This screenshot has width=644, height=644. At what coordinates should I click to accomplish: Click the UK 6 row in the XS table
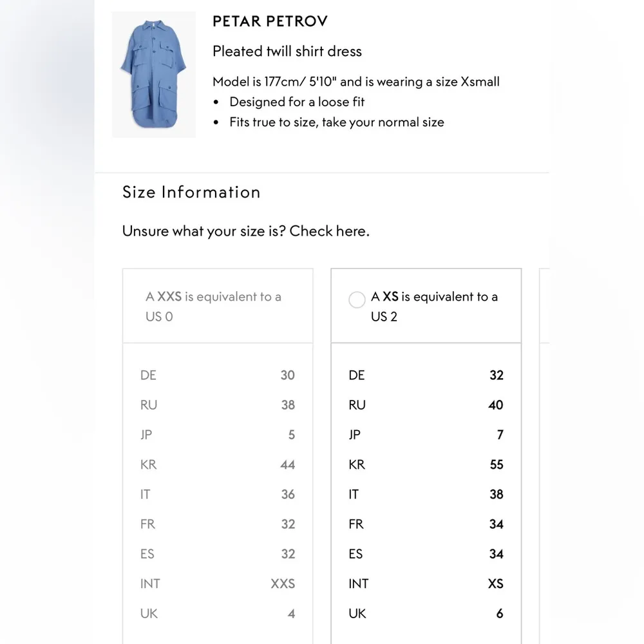click(x=426, y=614)
